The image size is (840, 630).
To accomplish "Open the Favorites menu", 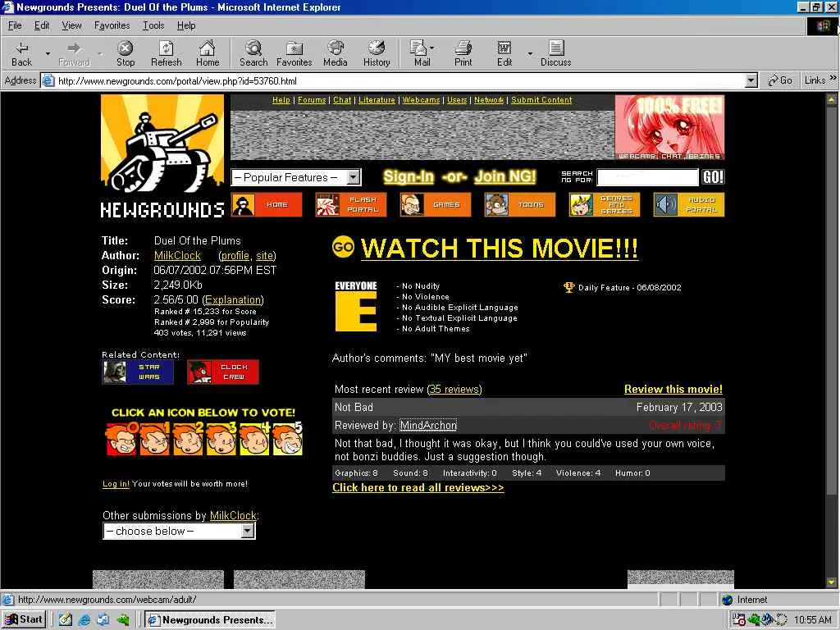I will coord(112,25).
